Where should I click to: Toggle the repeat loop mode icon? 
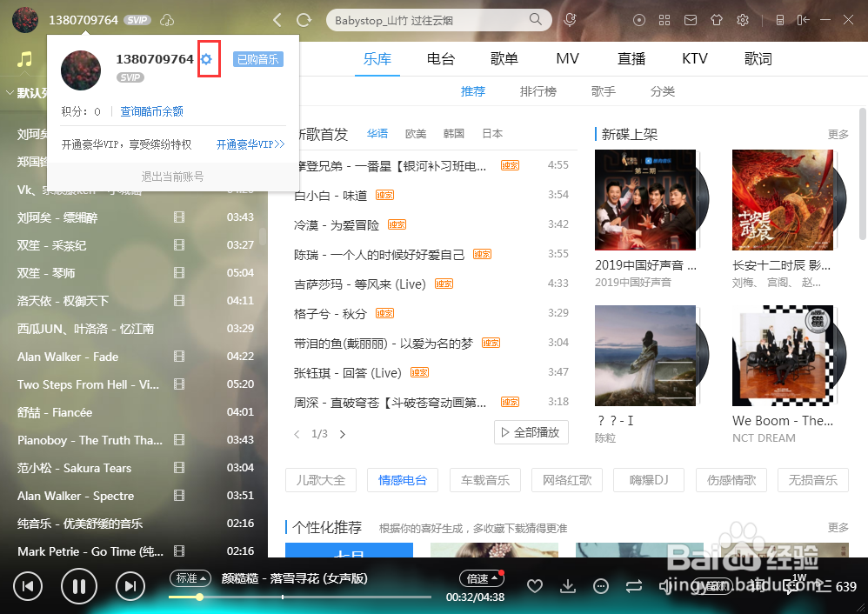tap(634, 586)
